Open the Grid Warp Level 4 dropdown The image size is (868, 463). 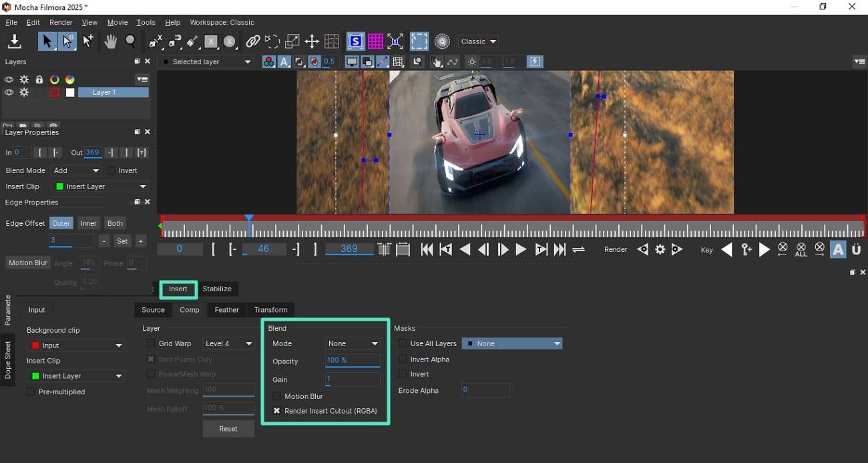point(228,343)
